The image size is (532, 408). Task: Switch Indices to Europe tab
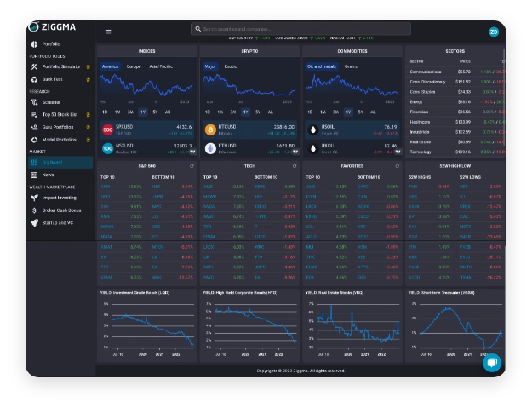[134, 66]
